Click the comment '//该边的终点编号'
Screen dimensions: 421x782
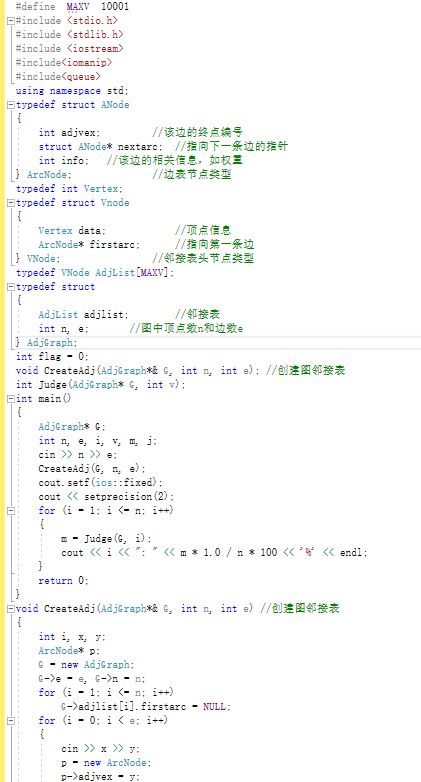pyautogui.click(x=198, y=133)
